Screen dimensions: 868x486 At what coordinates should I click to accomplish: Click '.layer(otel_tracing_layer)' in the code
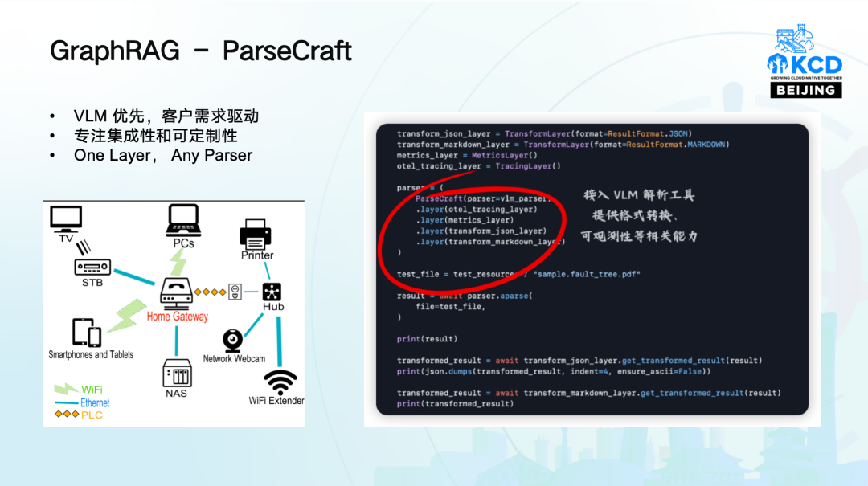tap(477, 209)
